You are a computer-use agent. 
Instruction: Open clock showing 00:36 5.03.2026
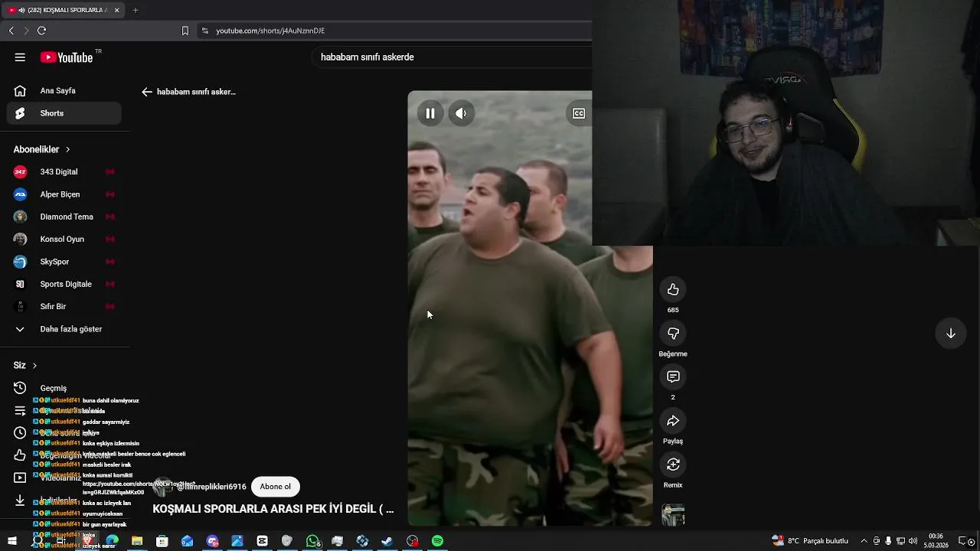click(x=936, y=541)
